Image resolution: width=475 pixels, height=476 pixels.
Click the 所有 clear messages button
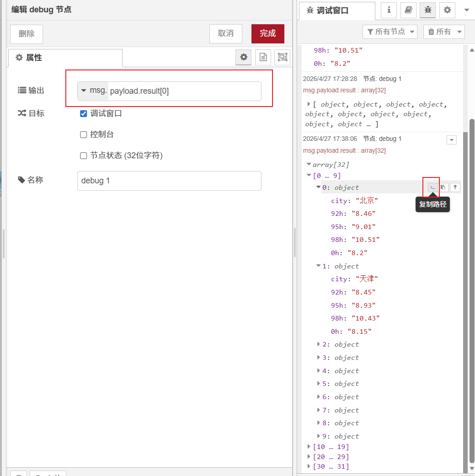point(439,32)
